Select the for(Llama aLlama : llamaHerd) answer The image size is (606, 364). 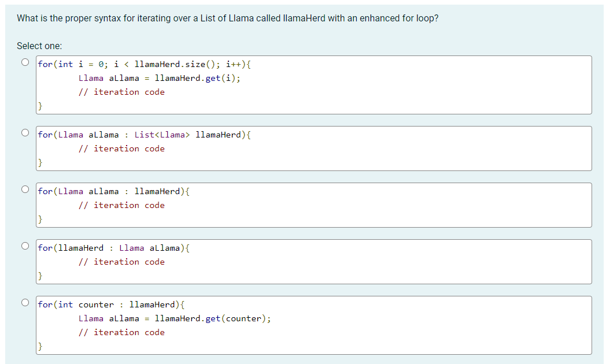pyautogui.click(x=25, y=188)
